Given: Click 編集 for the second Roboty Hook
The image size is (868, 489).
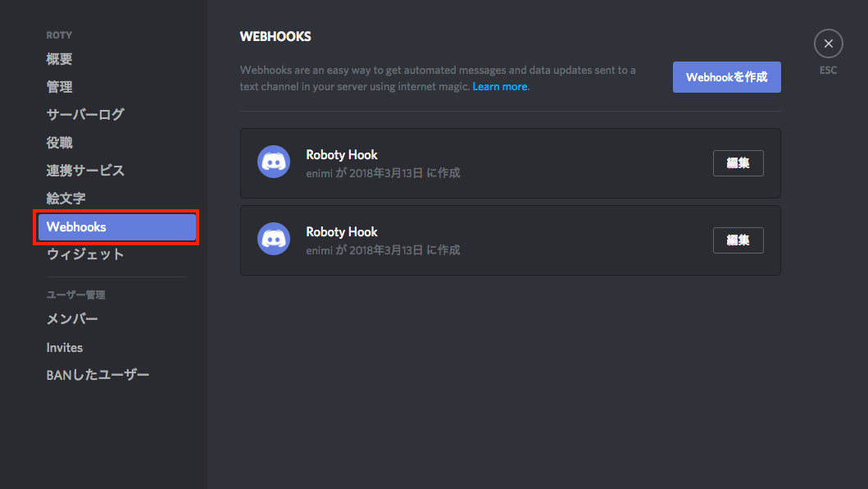Looking at the screenshot, I should pos(738,240).
